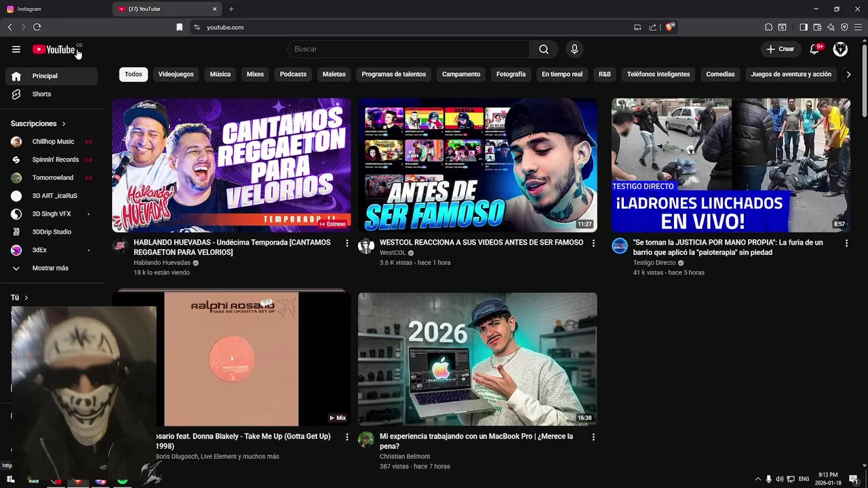Viewport: 868px width, 488px height.
Task: Expand Mostrar más in subscriptions
Action: click(52, 268)
